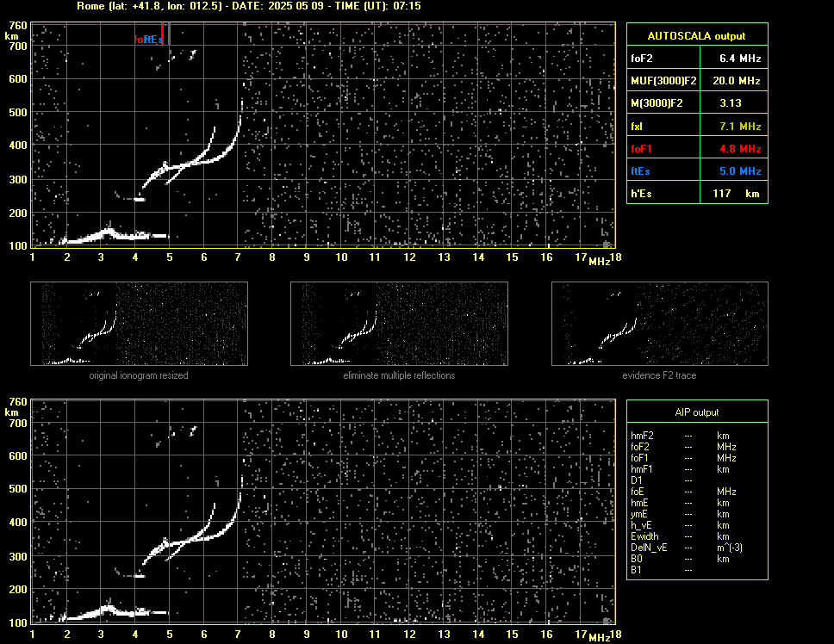The image size is (834, 644).
Task: Click the 'MUF(3000)F2' row label
Action: (663, 81)
